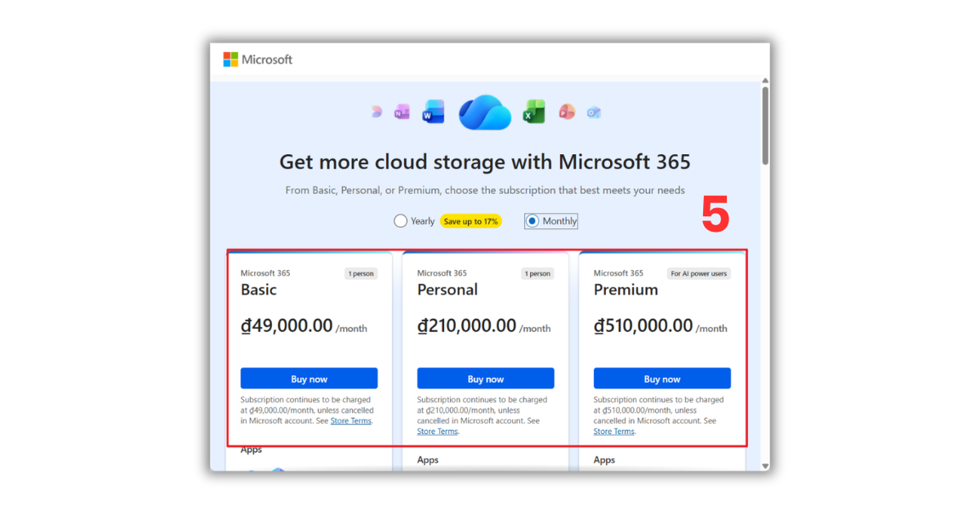Viewport: 980px width, 514px height.
Task: Click the ₫510,000.00 price text
Action: (x=643, y=326)
